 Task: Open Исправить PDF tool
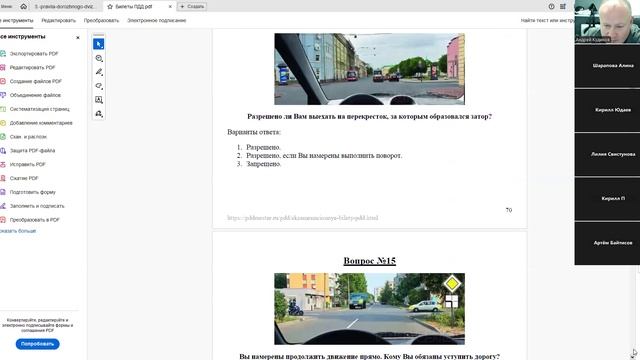27,164
